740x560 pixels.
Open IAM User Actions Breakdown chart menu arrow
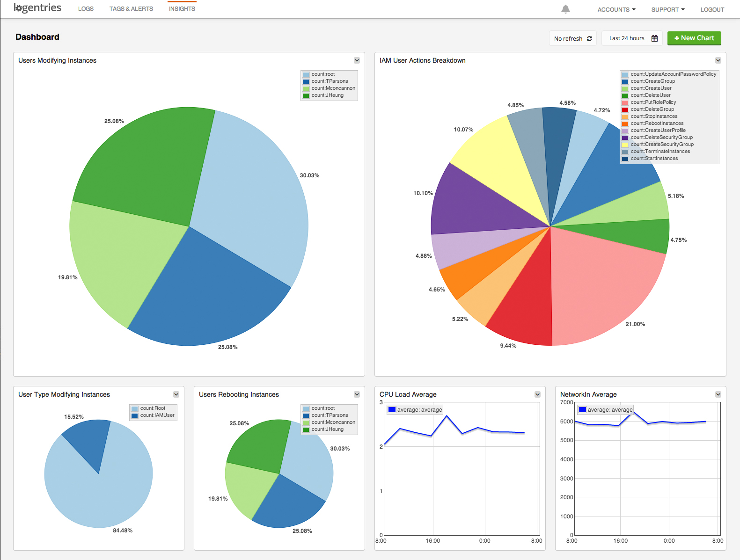718,60
